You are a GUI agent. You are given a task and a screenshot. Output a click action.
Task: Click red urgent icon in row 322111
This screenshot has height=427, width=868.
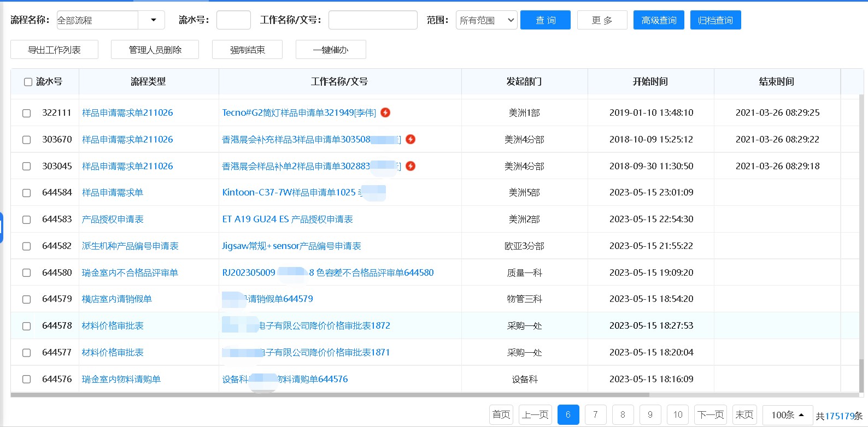385,112
